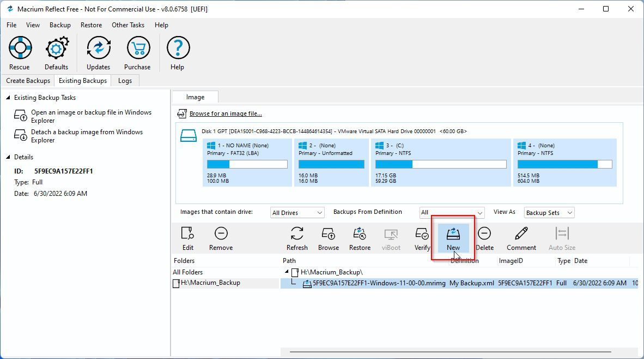This screenshot has width=644, height=359.
Task: Open the All Drives dropdown
Action: point(297,213)
